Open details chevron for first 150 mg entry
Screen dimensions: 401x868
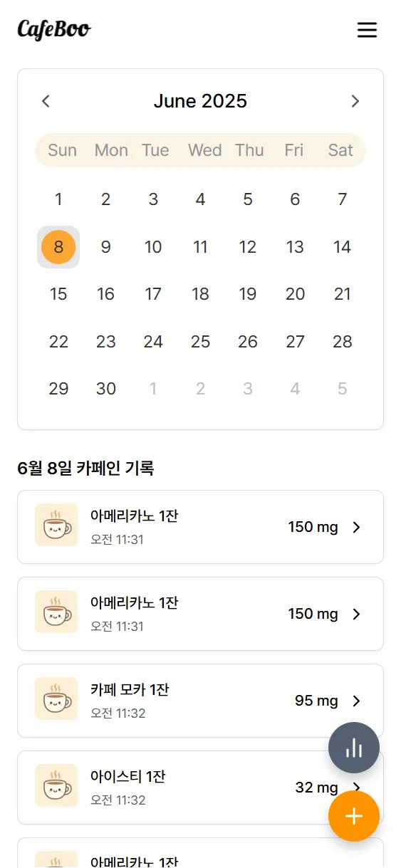pos(357,527)
